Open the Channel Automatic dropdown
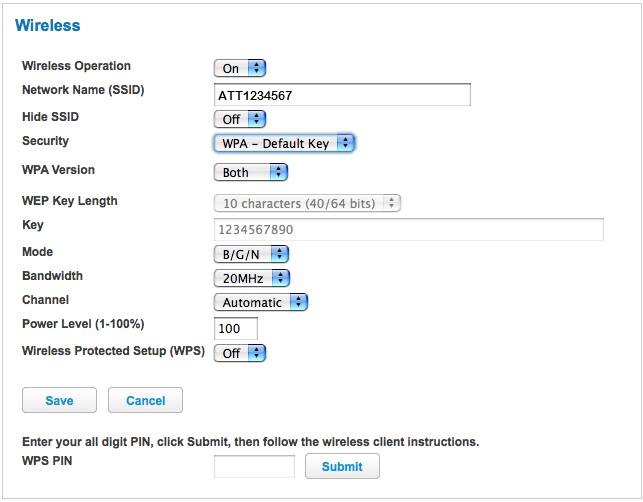Image resolution: width=643 pixels, height=502 pixels. pos(261,302)
